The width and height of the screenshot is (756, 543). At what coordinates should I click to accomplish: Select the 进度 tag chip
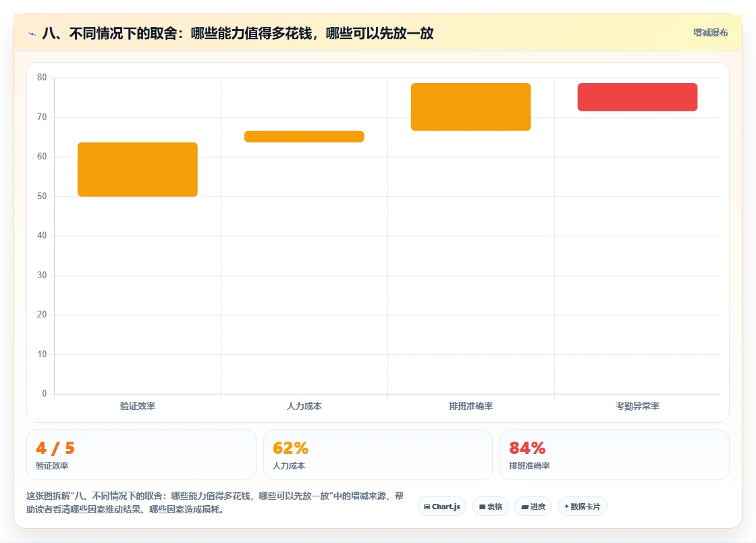click(x=533, y=507)
